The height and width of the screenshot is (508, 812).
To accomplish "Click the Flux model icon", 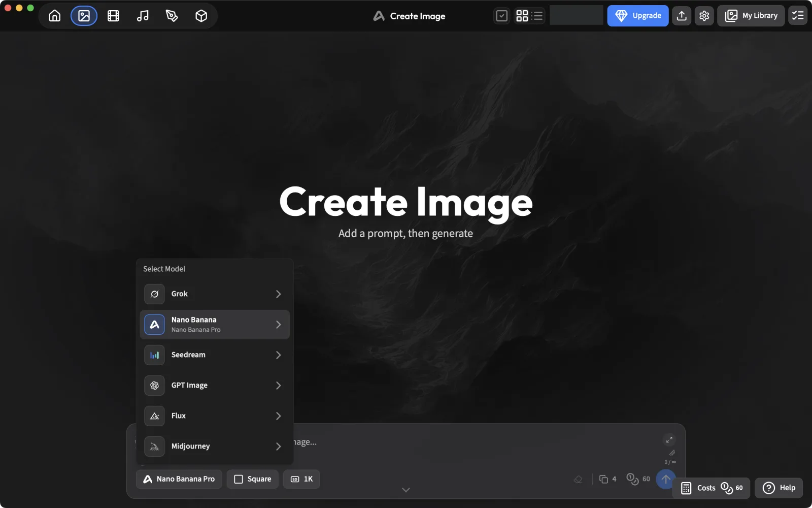I will tap(154, 416).
